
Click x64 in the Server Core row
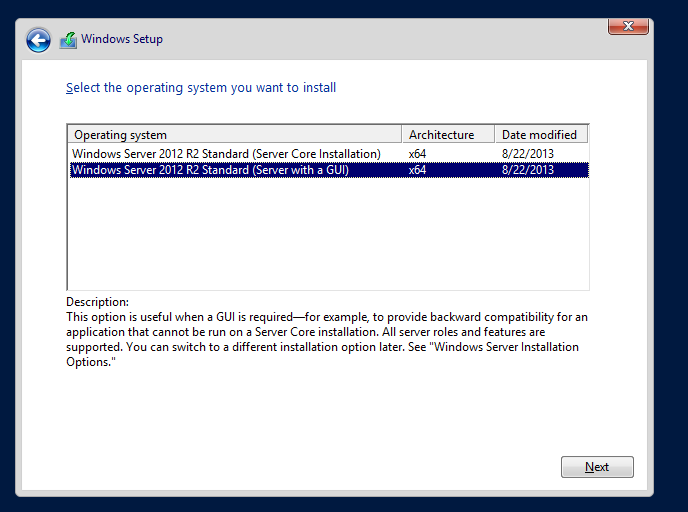(x=417, y=154)
